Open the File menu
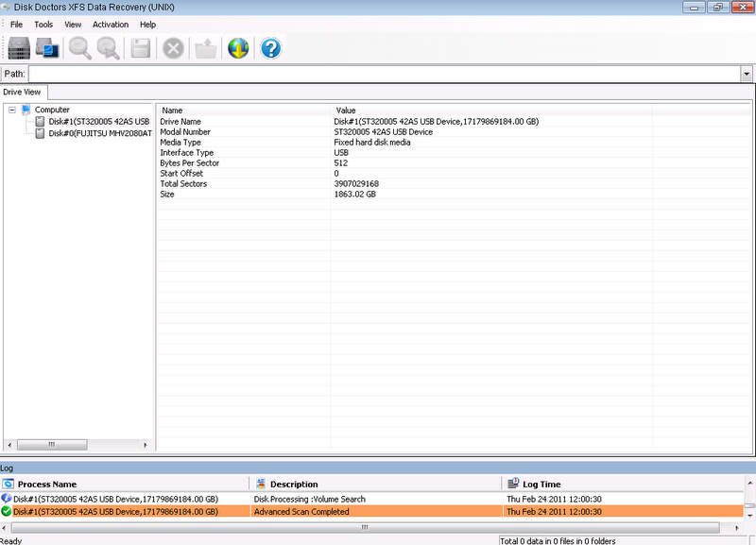Viewport: 756px width, 545px height. coord(16,25)
